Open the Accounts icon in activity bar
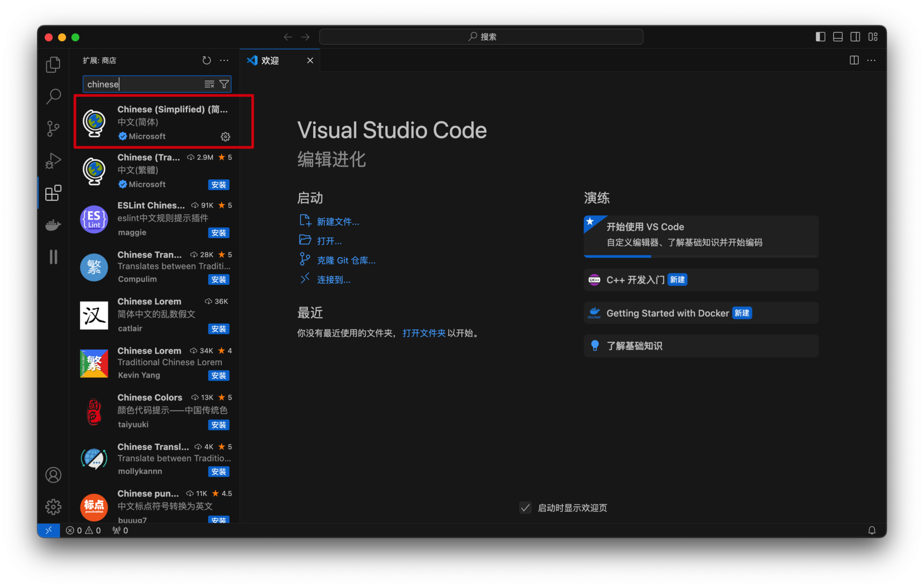The image size is (924, 587). (x=53, y=475)
